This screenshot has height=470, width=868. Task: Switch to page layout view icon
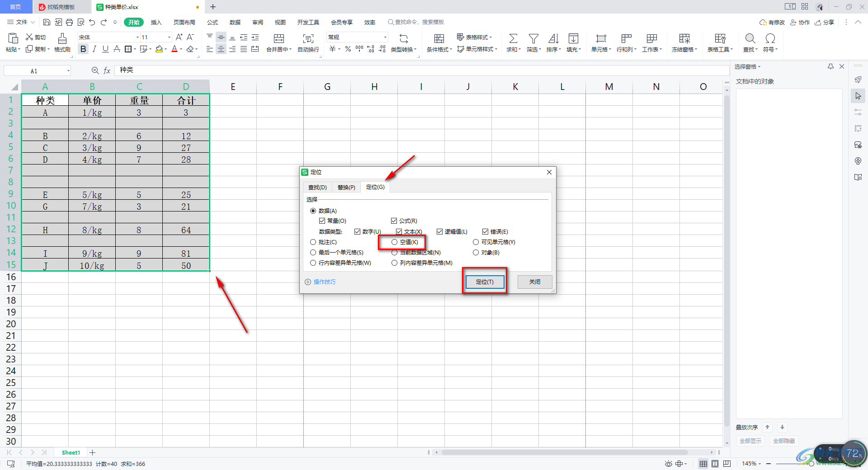point(715,464)
